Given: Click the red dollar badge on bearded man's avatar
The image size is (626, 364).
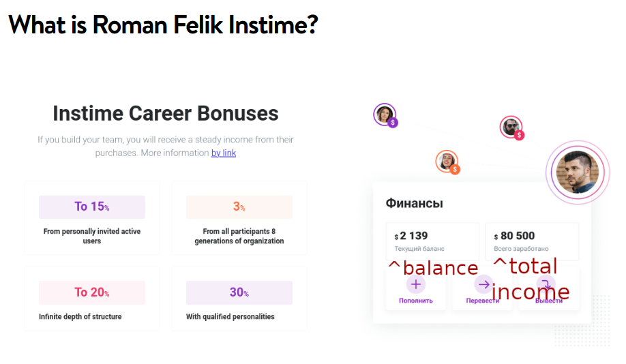Looking at the screenshot, I should coord(519,135).
